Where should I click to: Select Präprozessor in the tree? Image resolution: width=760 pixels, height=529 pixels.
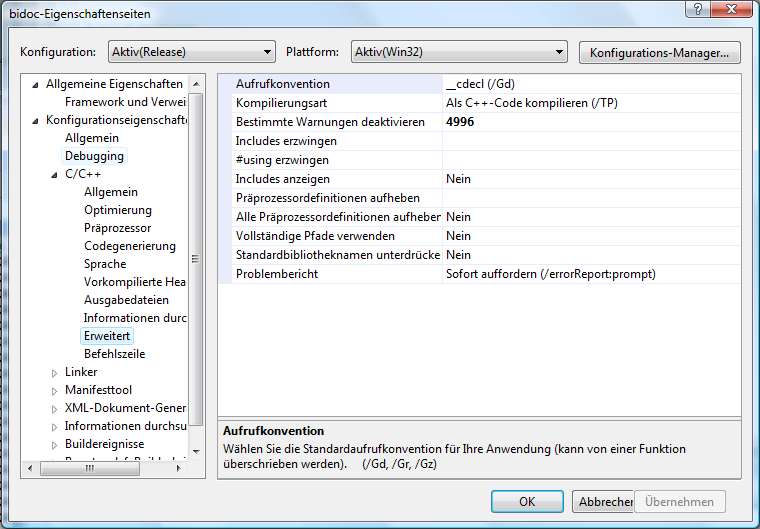(117, 228)
